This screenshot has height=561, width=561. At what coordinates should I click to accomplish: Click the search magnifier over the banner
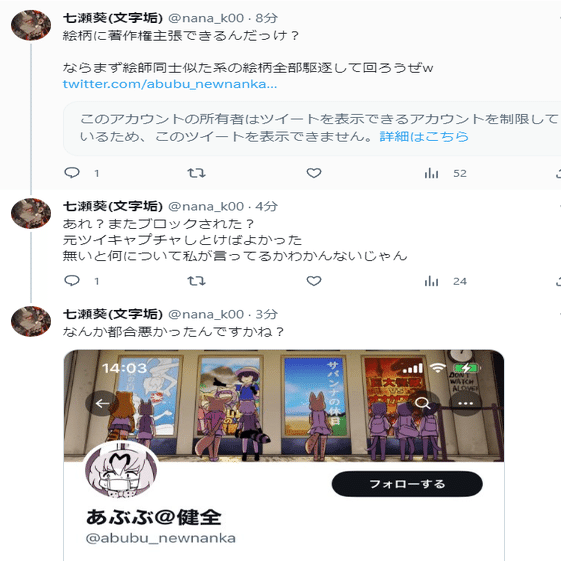pyautogui.click(x=423, y=403)
